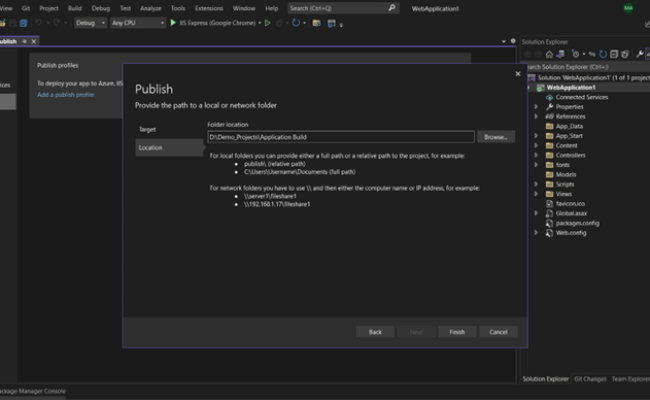This screenshot has width=650, height=400.
Task: Switch views icon in Solution Explorer toolbar
Action: pyautogui.click(x=560, y=54)
